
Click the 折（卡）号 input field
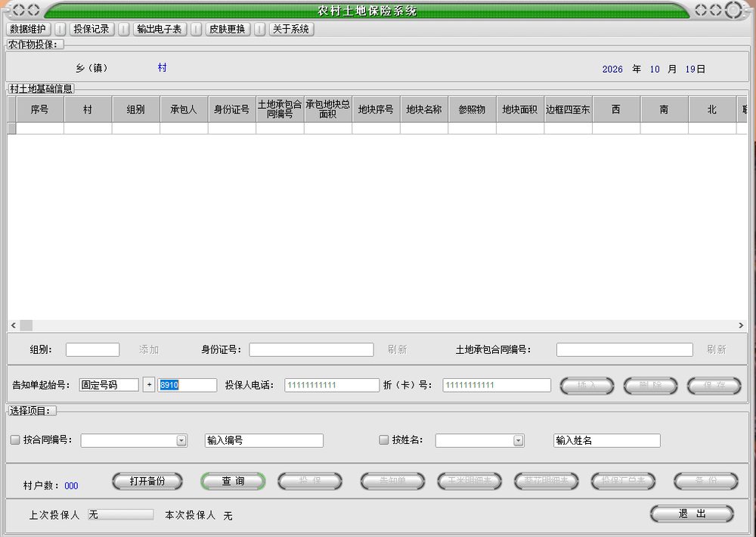[497, 385]
